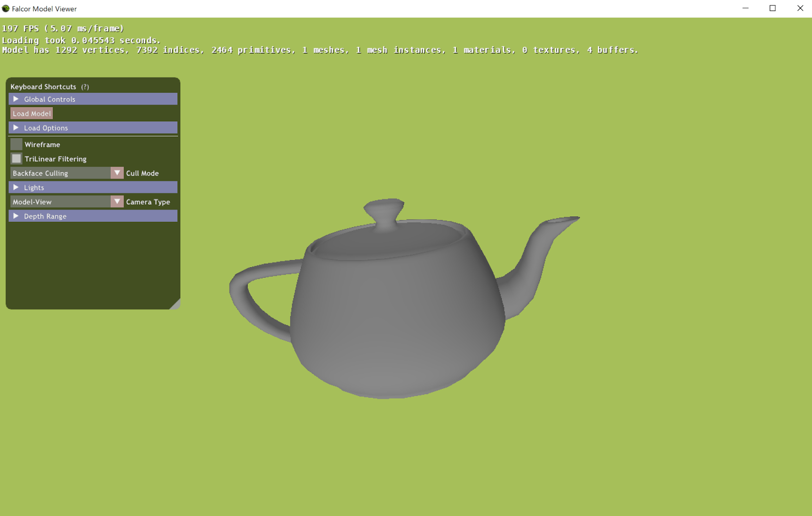
Task: Click the Global Controls disclosure triangle
Action: pos(16,99)
